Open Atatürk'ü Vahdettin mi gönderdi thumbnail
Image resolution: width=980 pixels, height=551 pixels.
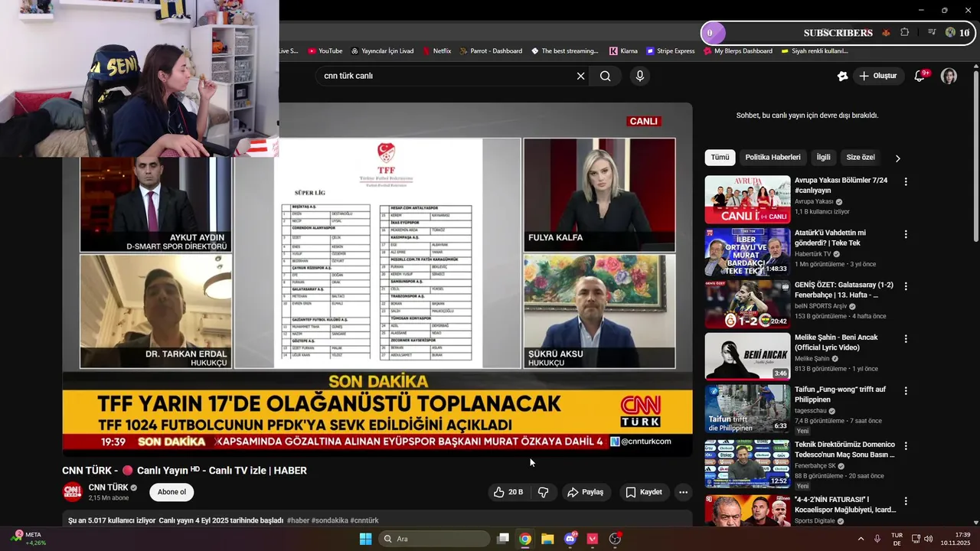[747, 252]
